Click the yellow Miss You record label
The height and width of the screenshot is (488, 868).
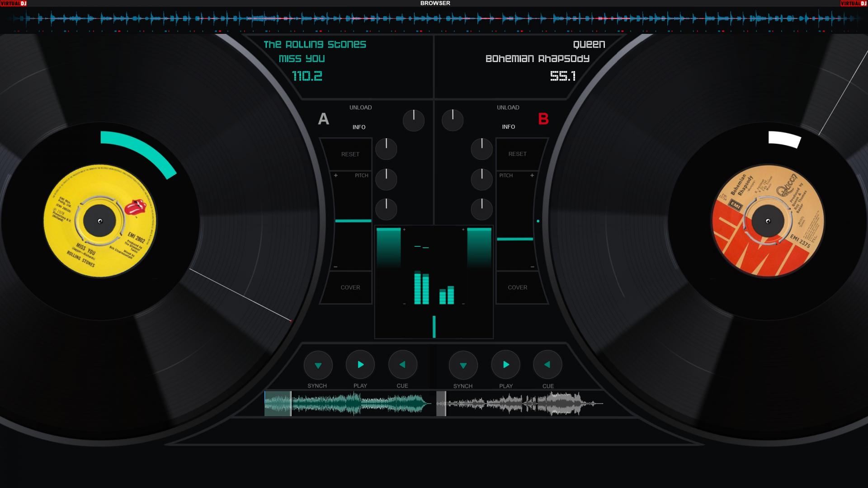(100, 221)
